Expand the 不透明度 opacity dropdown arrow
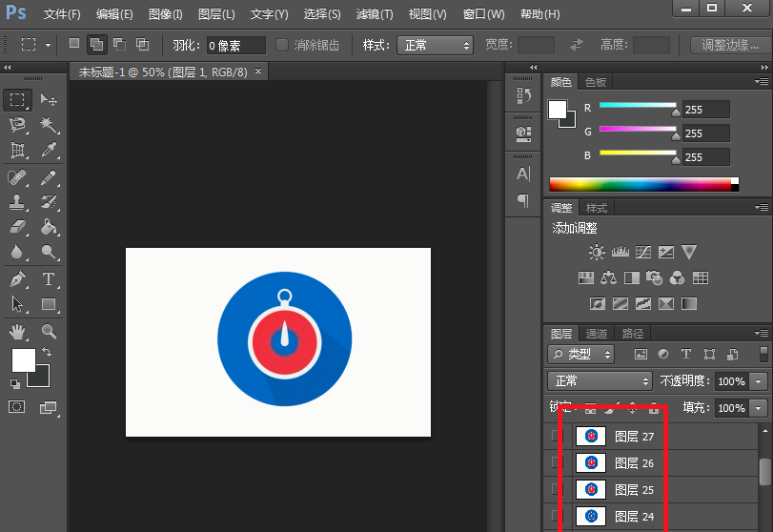Screen dimensions: 773x532 759,380
